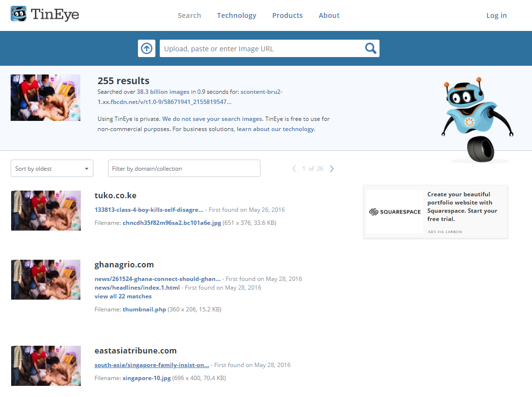Click the Log in link
This screenshot has height=397, width=532.
[496, 15]
